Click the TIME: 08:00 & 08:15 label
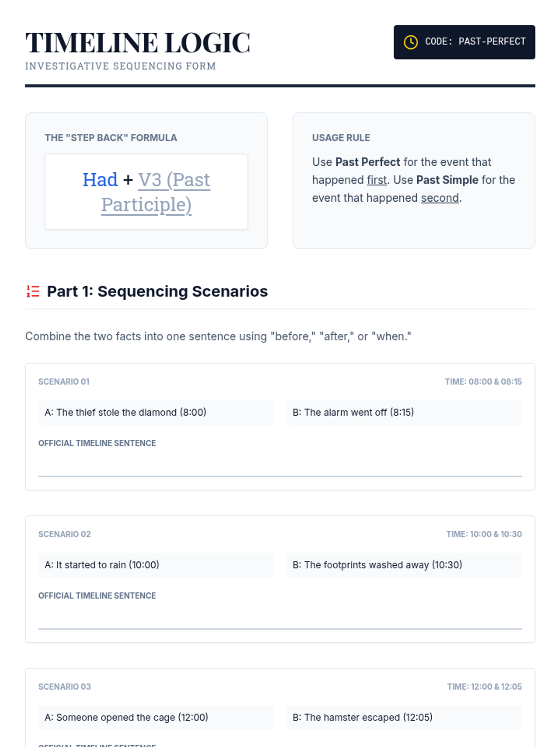The height and width of the screenshot is (747, 560). [x=483, y=381]
